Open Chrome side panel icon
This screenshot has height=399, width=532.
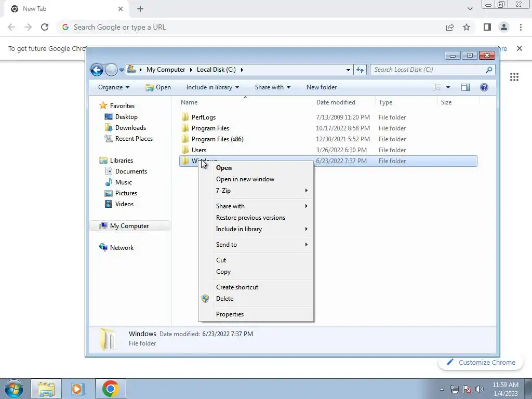487,27
